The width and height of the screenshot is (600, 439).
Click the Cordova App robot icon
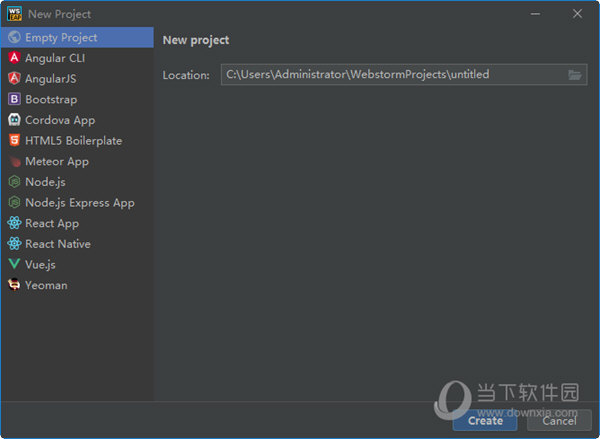(x=14, y=120)
